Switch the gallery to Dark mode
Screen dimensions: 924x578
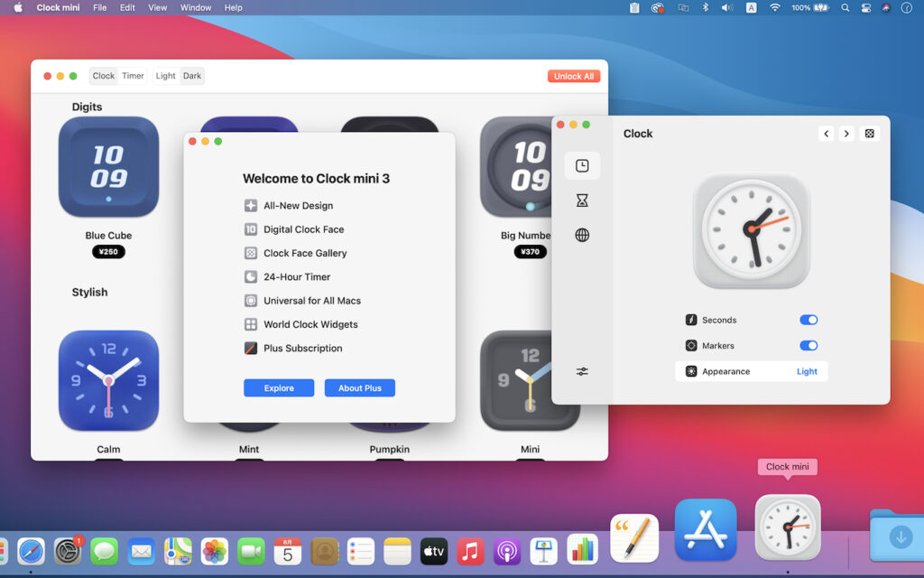(191, 76)
